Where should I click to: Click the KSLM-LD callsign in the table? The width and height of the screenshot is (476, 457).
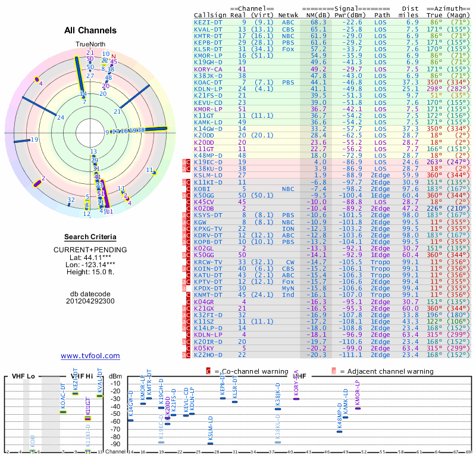(208, 175)
